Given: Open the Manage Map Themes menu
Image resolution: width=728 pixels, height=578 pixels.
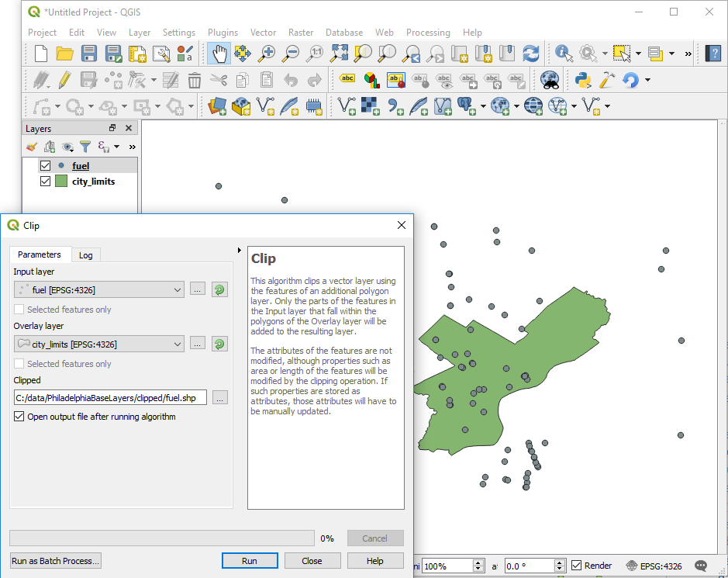Looking at the screenshot, I should click(x=67, y=147).
